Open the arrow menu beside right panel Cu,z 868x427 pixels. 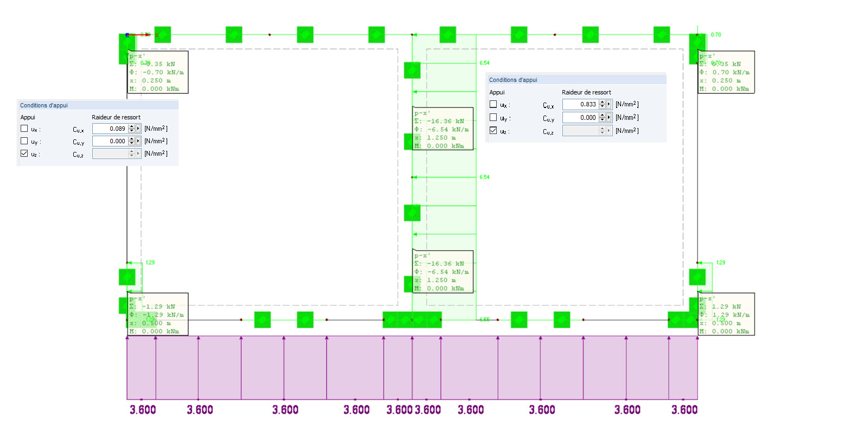click(609, 131)
